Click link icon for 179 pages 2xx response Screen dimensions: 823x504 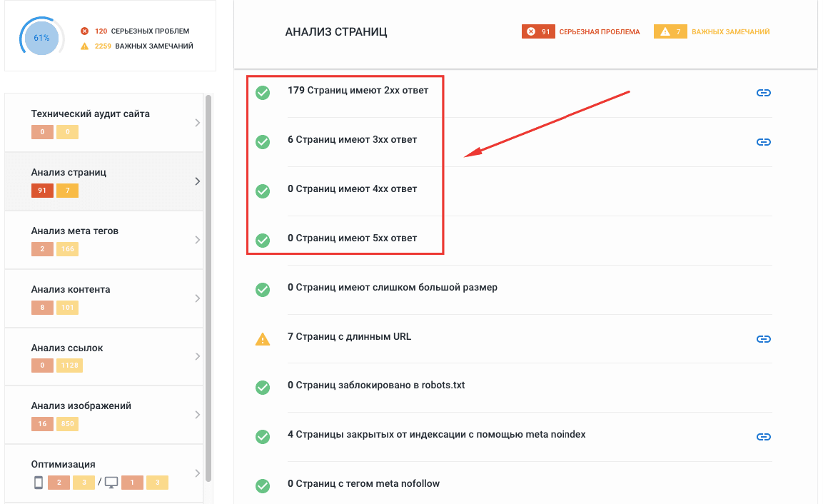[x=763, y=93]
